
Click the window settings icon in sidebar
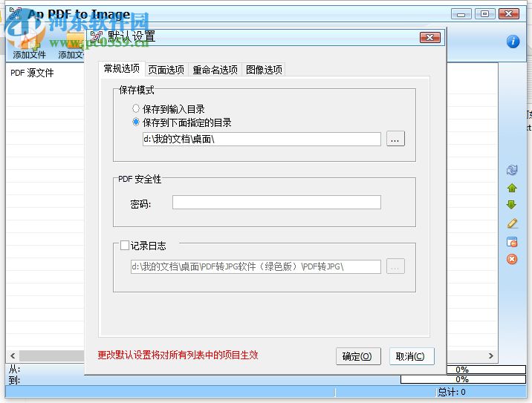point(512,242)
